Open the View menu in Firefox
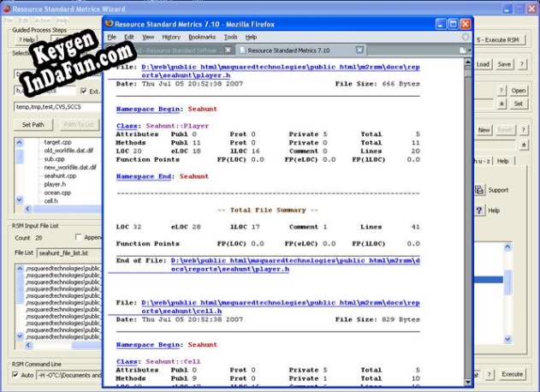Screen dimensions: 540x392 [148, 37]
